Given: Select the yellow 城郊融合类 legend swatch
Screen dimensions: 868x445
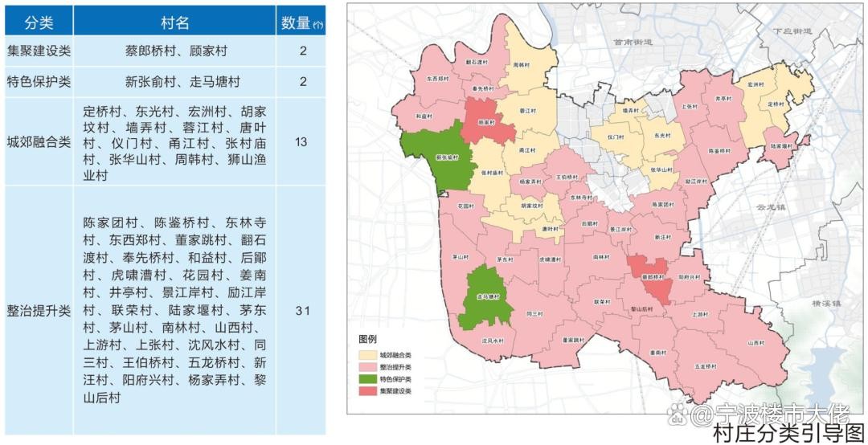Looking at the screenshot, I should pos(368,354).
